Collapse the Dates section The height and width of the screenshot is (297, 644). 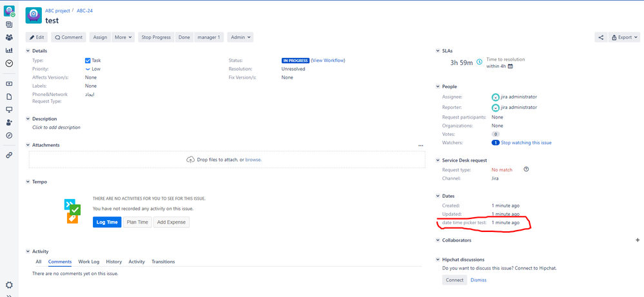(438, 196)
